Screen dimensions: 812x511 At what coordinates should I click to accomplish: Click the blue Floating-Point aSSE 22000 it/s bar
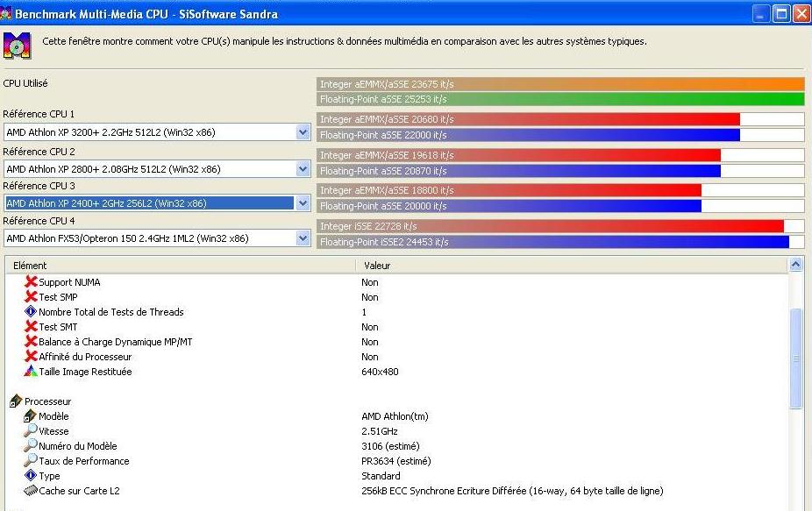(528, 135)
